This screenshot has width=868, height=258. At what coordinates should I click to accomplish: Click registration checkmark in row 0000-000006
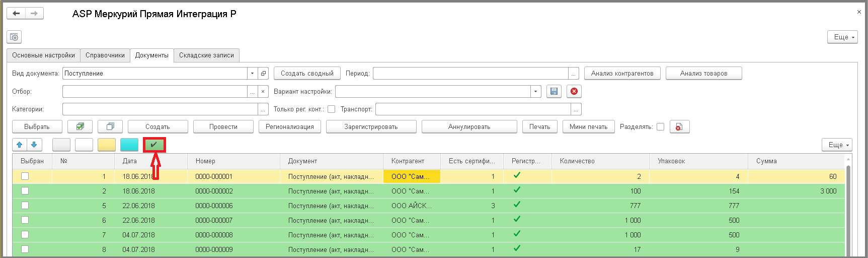[x=517, y=205]
